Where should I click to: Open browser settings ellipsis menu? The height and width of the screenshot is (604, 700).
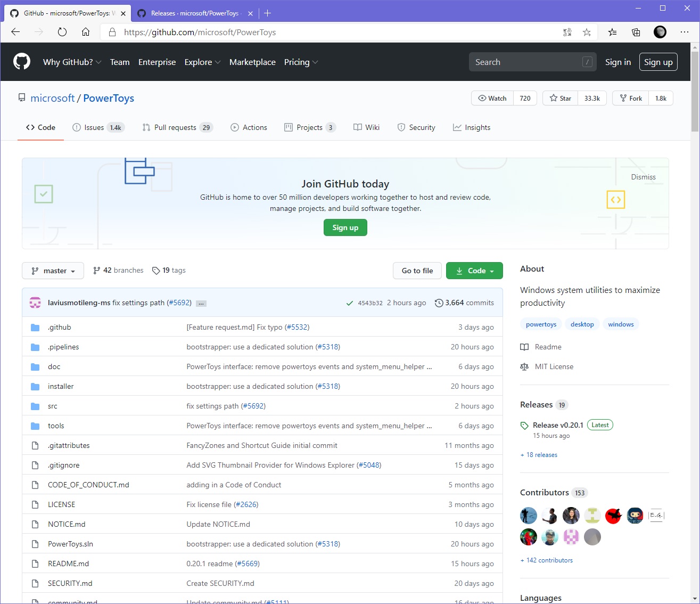pos(685,32)
